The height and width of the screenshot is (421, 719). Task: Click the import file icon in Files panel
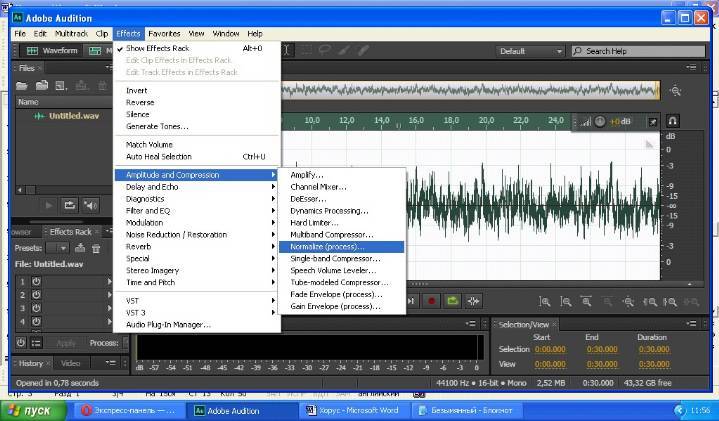42,86
